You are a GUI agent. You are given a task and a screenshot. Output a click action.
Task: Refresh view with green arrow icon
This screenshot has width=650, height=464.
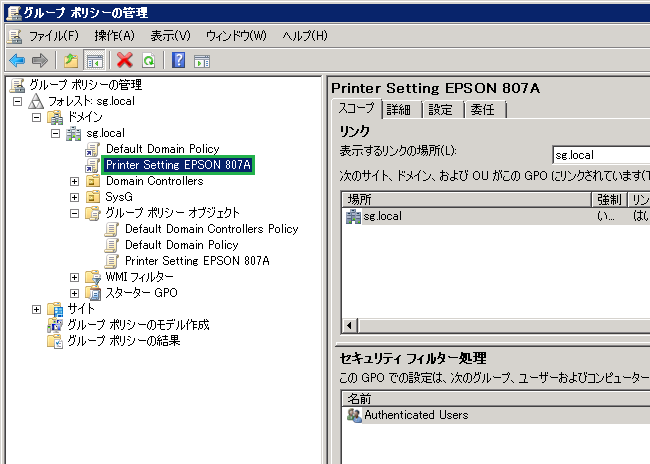click(x=148, y=61)
